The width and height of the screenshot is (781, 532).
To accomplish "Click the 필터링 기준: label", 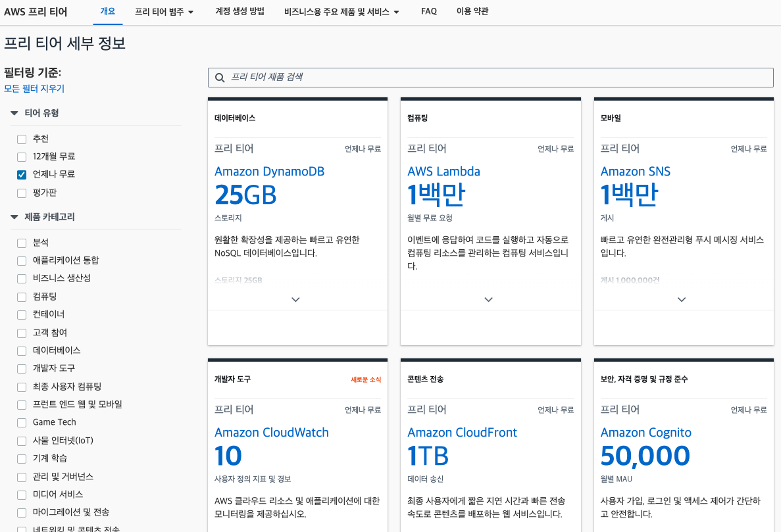I will click(x=32, y=72).
